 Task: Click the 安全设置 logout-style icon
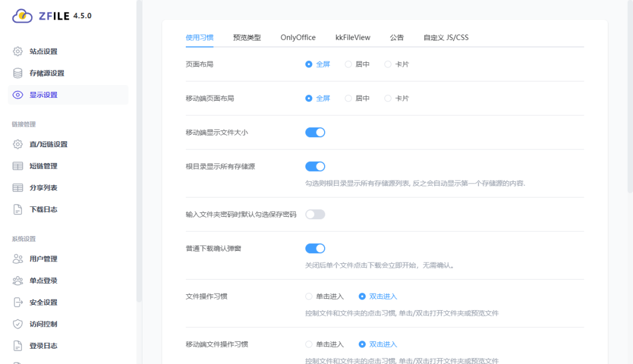pos(18,302)
